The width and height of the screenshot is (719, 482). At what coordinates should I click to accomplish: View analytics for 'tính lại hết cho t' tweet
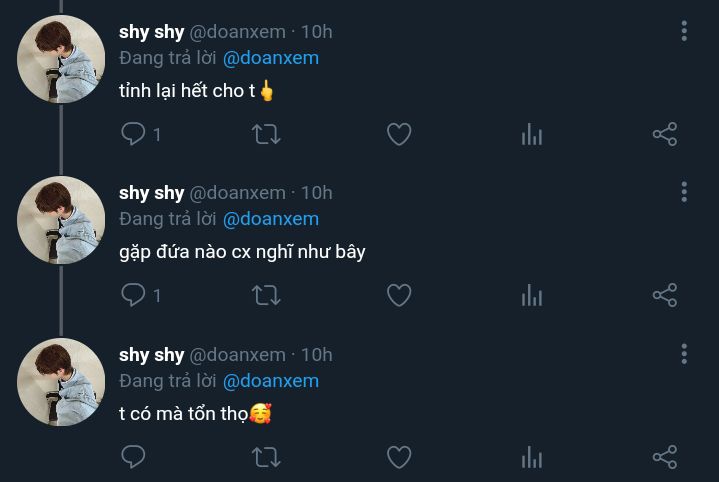click(531, 134)
